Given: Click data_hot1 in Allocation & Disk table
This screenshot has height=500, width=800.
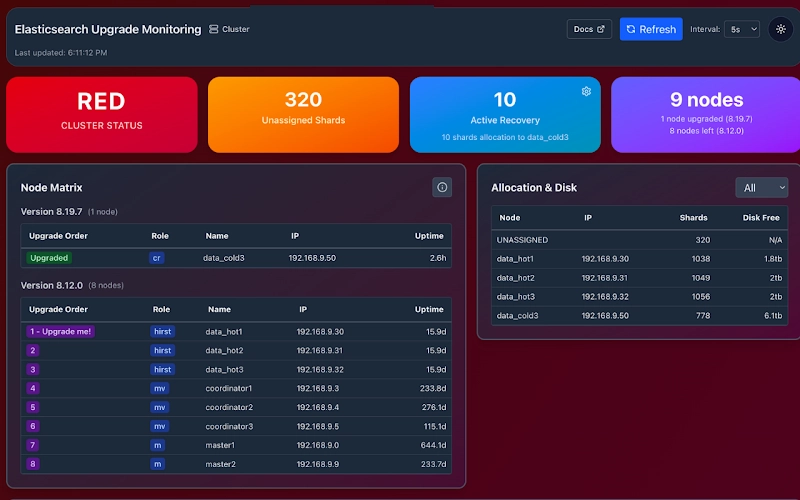Looking at the screenshot, I should pos(515,259).
